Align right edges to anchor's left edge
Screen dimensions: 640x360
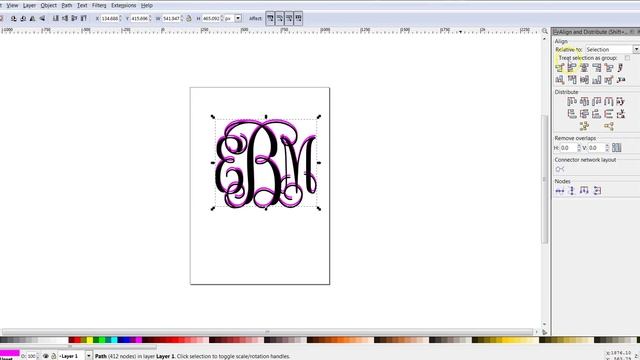[x=560, y=68]
